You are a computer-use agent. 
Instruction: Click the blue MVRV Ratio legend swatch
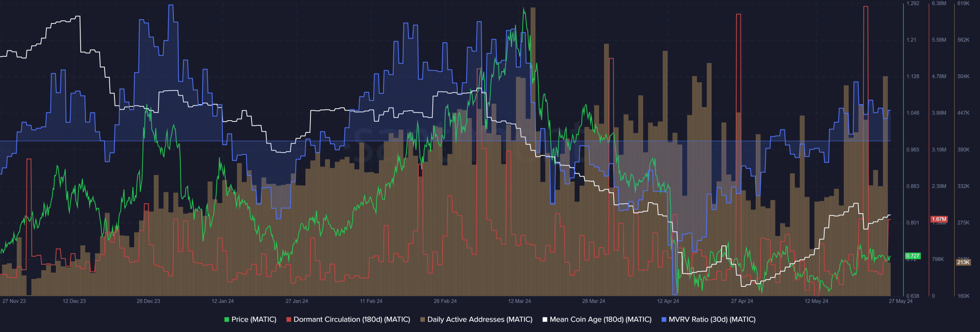[x=664, y=319]
